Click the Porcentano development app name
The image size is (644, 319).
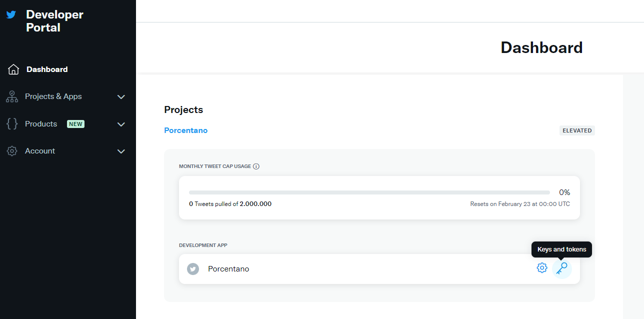tap(228, 269)
